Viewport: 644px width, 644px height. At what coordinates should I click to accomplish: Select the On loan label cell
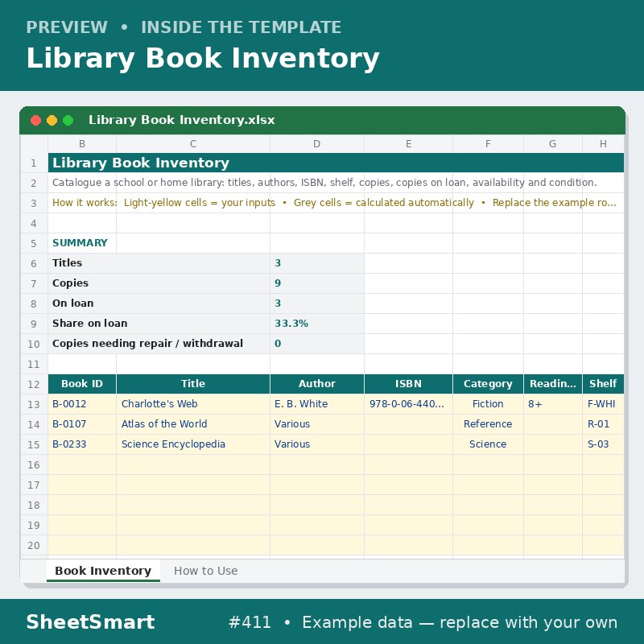159,303
